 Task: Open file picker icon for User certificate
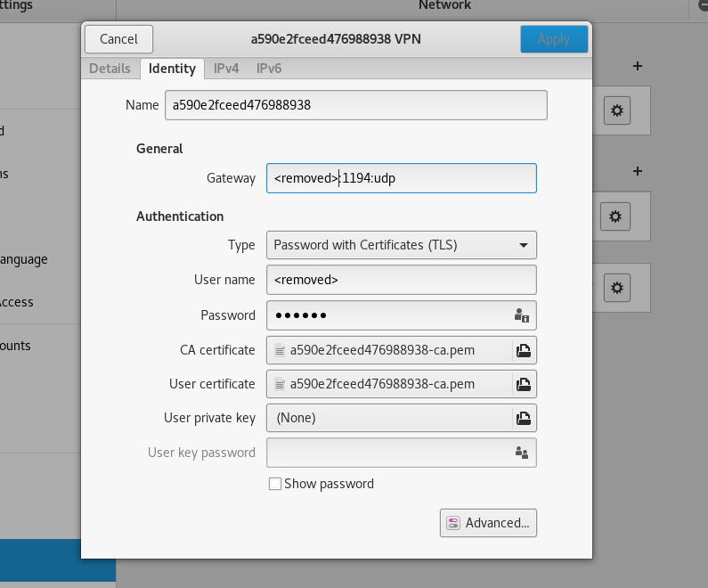(524, 385)
